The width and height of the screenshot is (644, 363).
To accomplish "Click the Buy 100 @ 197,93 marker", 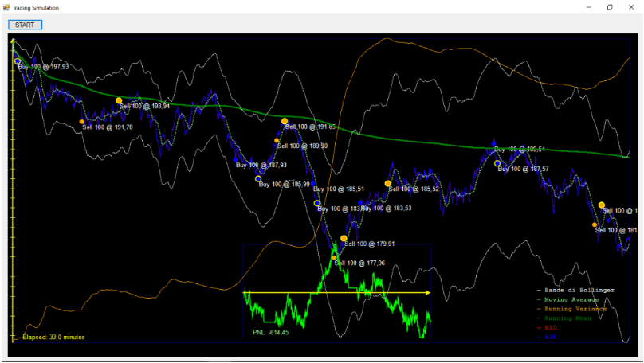I will 17,60.
